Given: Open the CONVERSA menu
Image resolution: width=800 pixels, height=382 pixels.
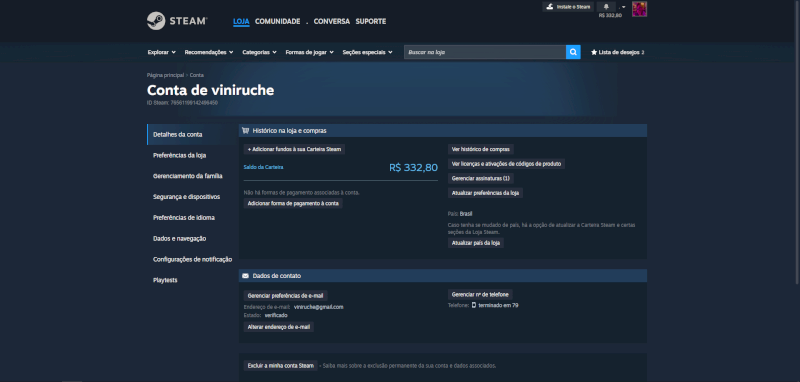Looking at the screenshot, I should 332,21.
